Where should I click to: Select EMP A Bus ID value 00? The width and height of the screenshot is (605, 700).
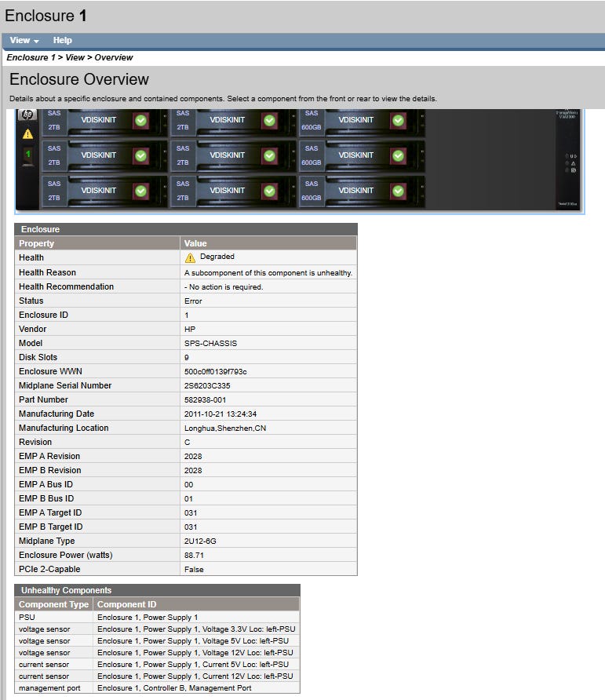coord(188,485)
